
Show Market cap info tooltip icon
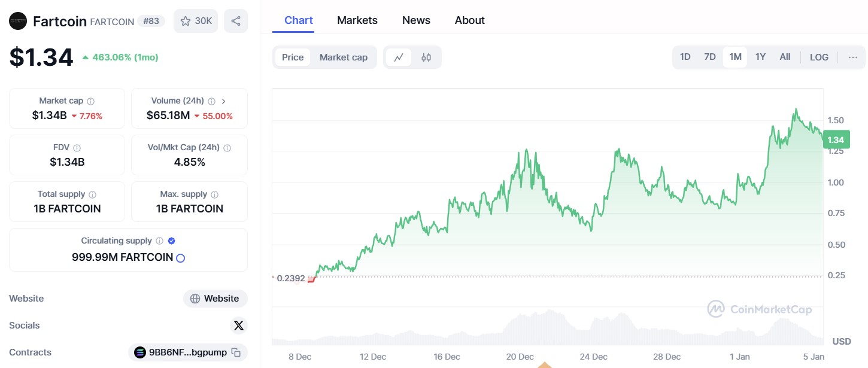coord(90,101)
